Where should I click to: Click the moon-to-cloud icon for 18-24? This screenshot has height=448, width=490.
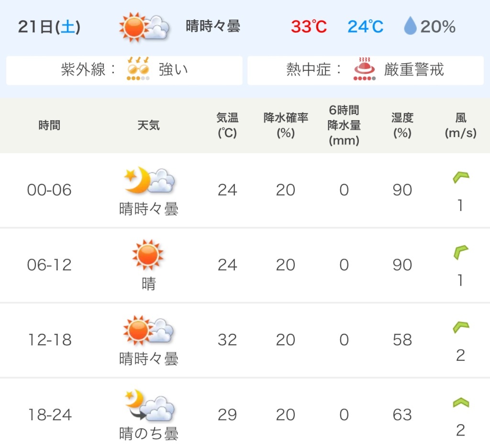(149, 405)
